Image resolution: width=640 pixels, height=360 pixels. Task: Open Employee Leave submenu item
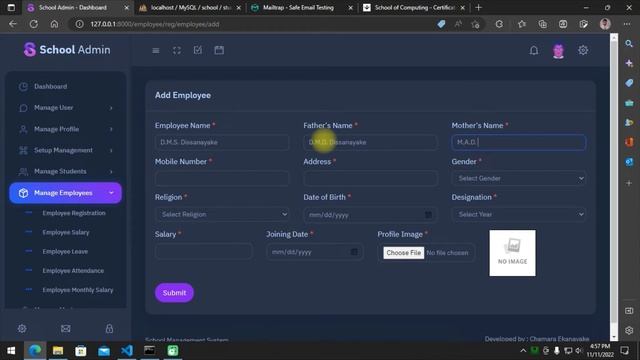65,251
